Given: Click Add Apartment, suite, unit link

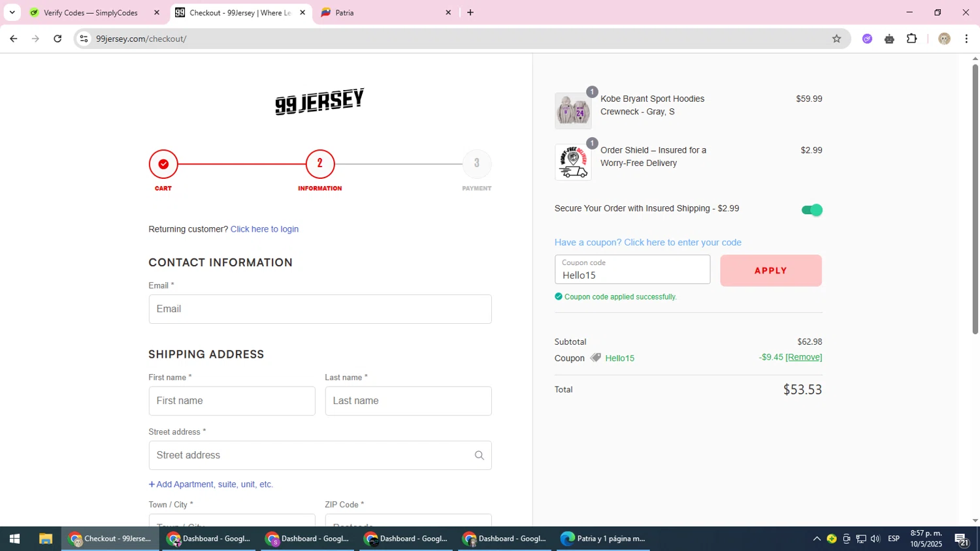Looking at the screenshot, I should [211, 484].
